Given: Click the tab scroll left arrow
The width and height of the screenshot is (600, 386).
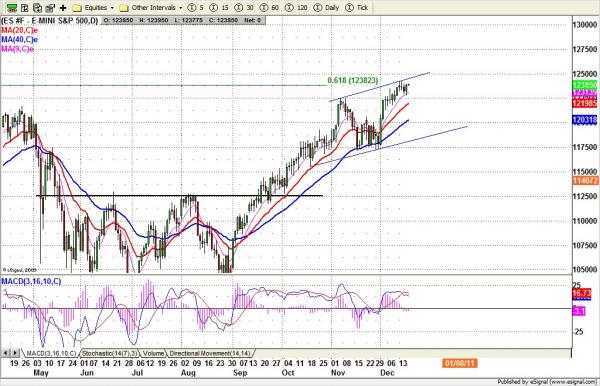Looking at the screenshot, I should coord(5,353).
